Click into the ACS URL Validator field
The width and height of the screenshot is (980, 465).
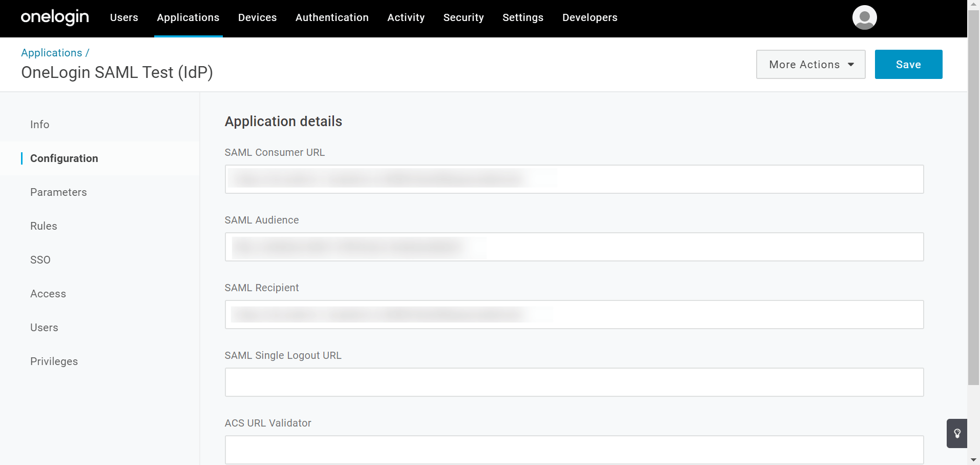574,450
